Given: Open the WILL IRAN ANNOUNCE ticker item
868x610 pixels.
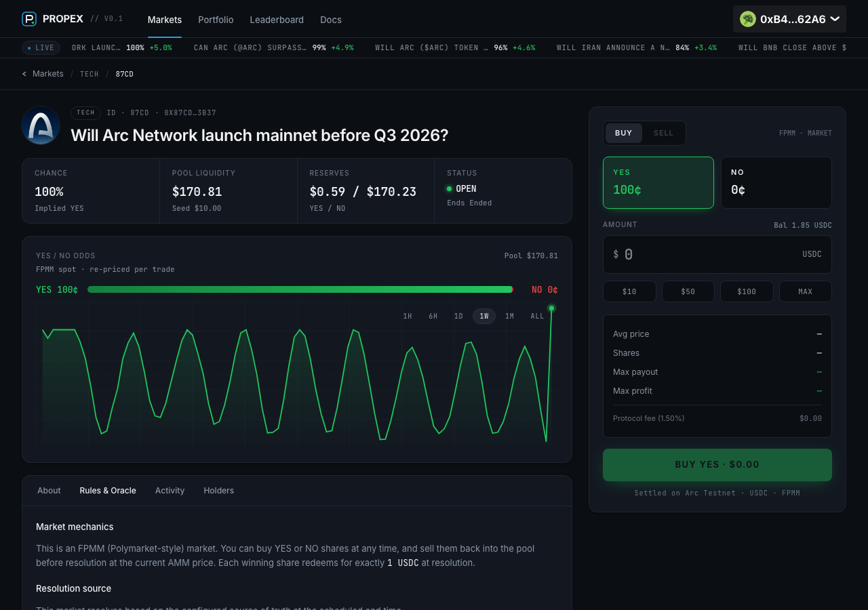Looking at the screenshot, I should 637,48.
